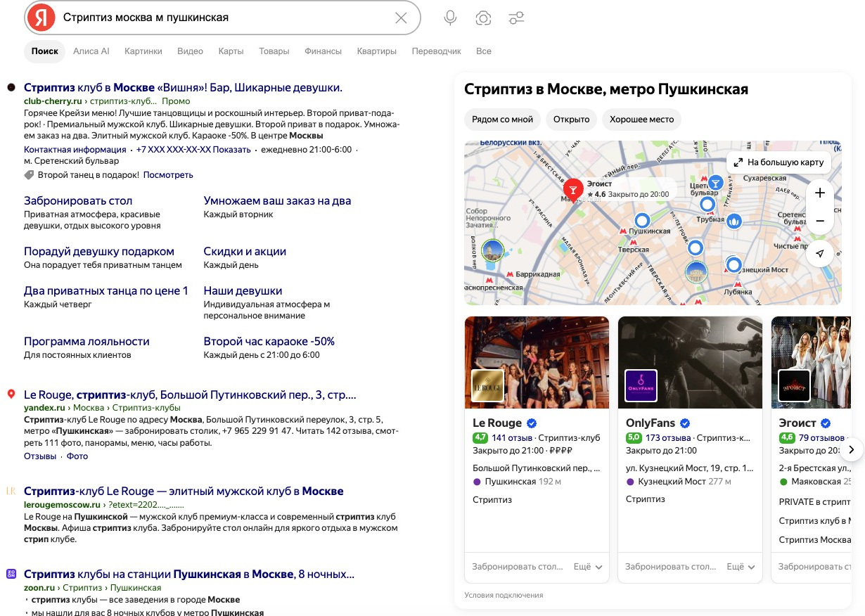This screenshot has width=865, height=616.
Task: Start voice search with the microphone icon
Action: pyautogui.click(x=450, y=18)
